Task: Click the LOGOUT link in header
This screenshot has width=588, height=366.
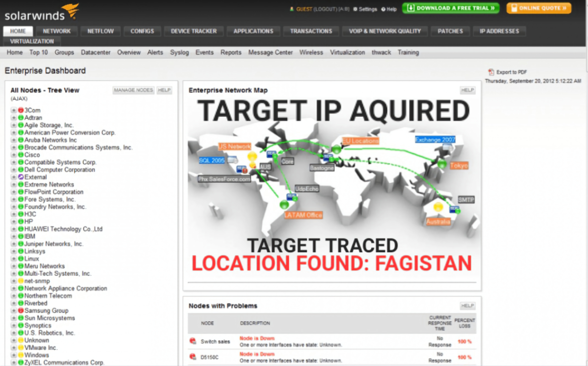Action: point(325,9)
